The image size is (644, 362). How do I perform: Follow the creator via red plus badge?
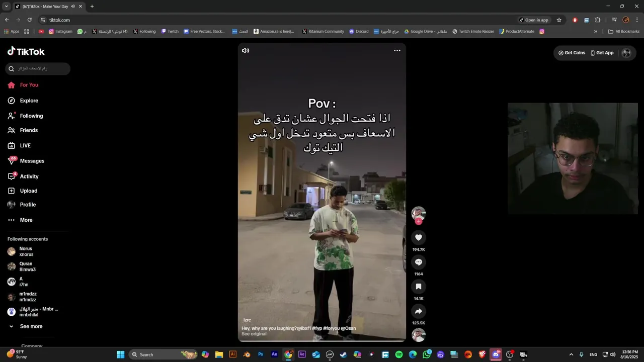tap(418, 221)
